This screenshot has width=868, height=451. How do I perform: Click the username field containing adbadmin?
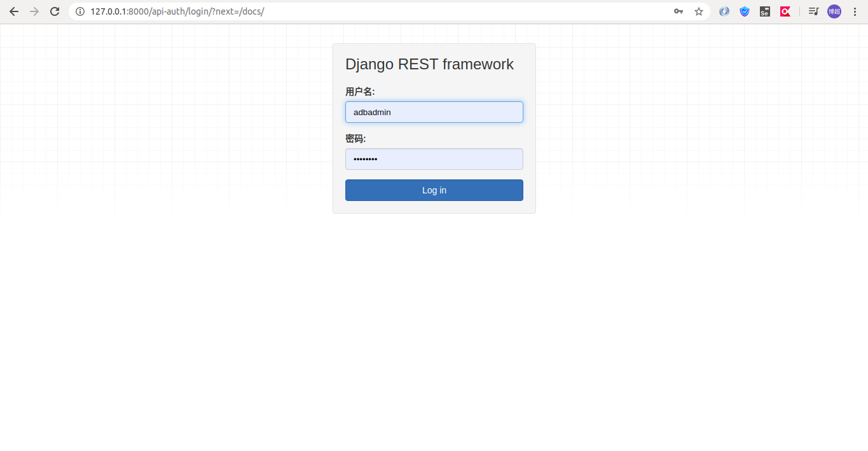(x=434, y=112)
